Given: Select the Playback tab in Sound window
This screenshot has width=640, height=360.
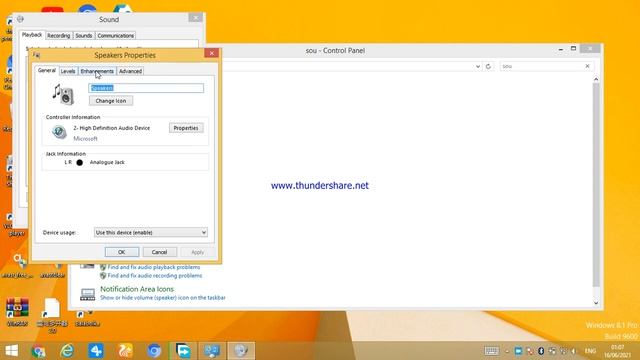Looking at the screenshot, I should pyautogui.click(x=32, y=35).
